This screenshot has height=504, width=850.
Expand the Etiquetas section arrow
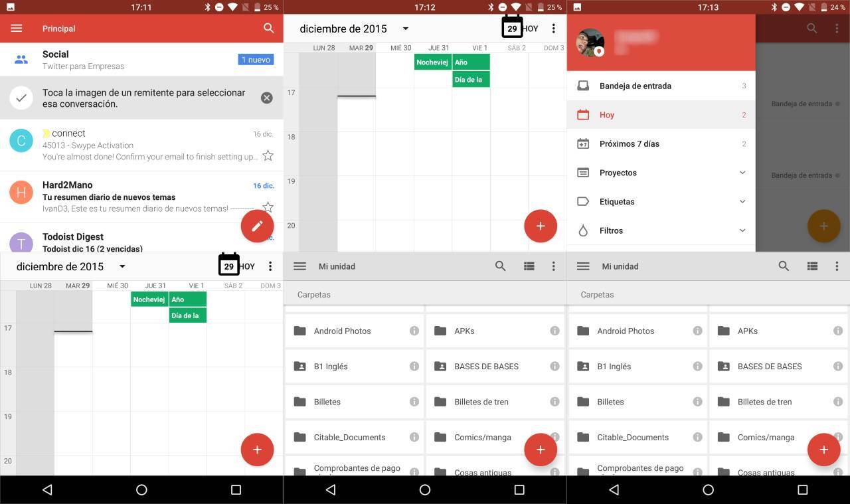click(x=742, y=201)
